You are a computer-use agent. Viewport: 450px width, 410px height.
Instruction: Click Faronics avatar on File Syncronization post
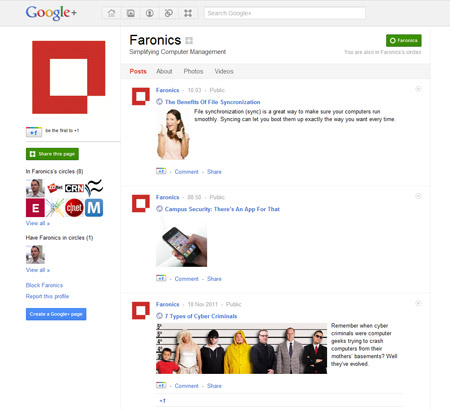pyautogui.click(x=141, y=97)
